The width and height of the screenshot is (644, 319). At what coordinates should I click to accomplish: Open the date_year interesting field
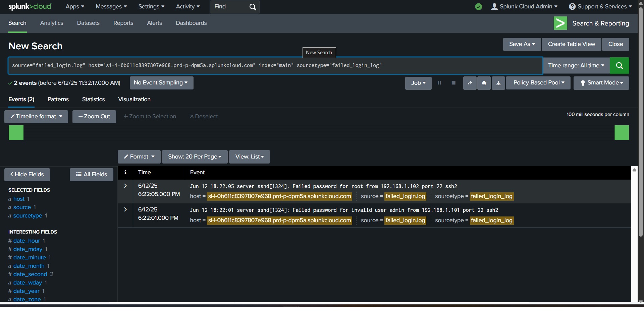pos(26,291)
